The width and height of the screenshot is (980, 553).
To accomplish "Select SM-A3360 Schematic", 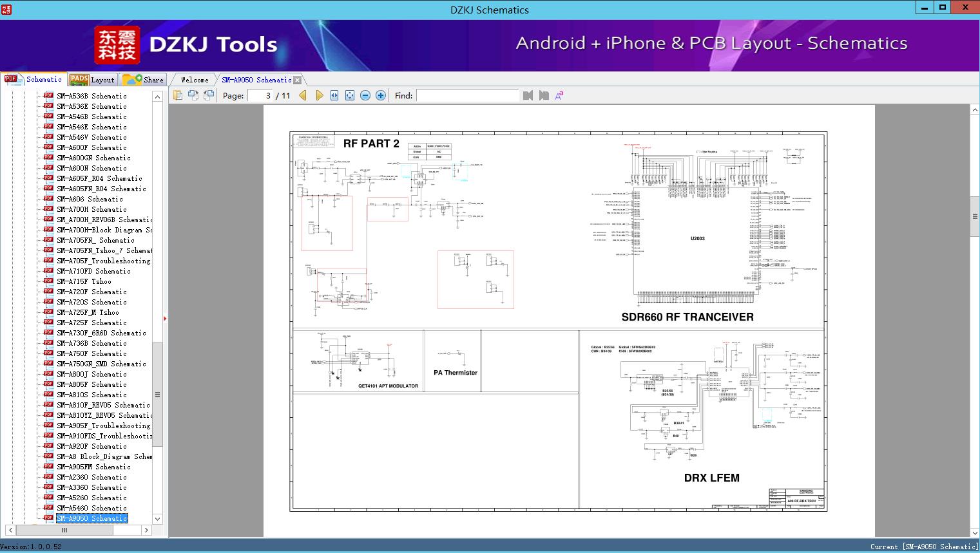I will (91, 487).
